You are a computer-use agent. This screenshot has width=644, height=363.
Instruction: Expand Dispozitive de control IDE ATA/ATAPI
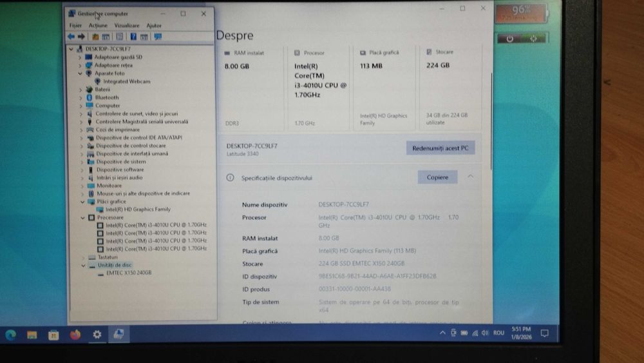click(81, 138)
